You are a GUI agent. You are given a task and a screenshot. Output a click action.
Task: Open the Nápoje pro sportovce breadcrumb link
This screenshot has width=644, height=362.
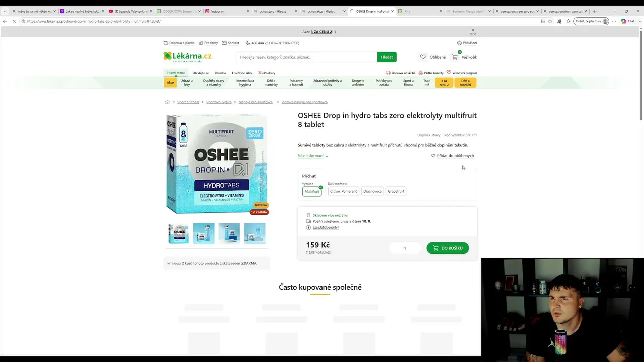click(x=256, y=102)
